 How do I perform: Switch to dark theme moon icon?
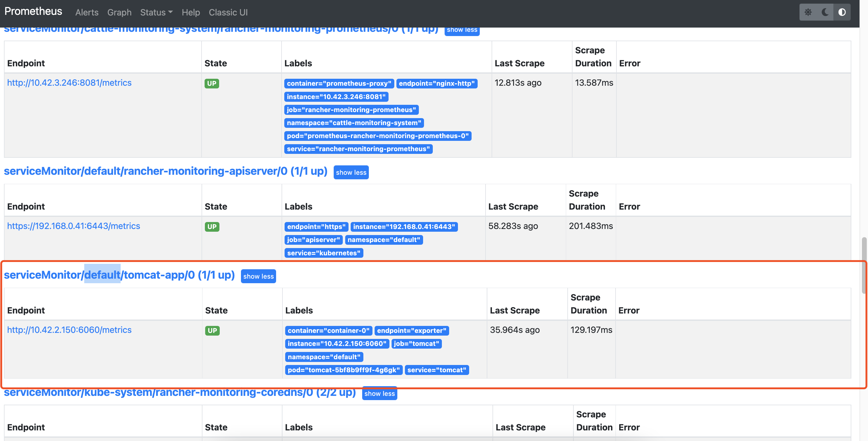(825, 12)
